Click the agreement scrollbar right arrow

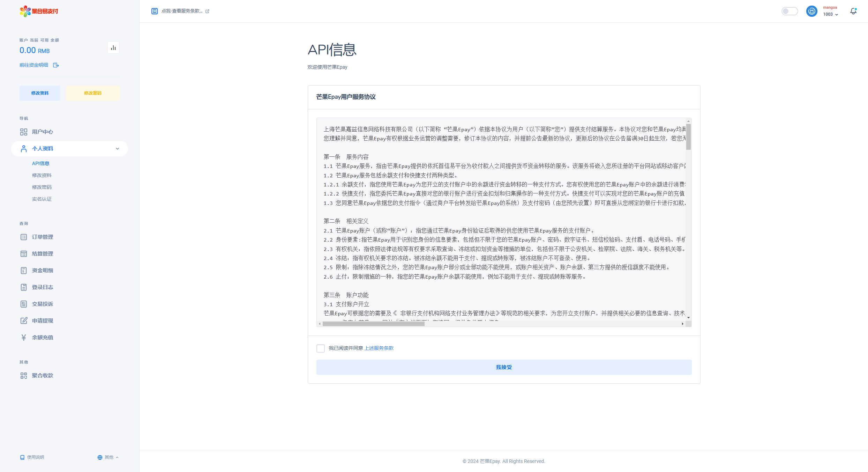[x=683, y=324]
